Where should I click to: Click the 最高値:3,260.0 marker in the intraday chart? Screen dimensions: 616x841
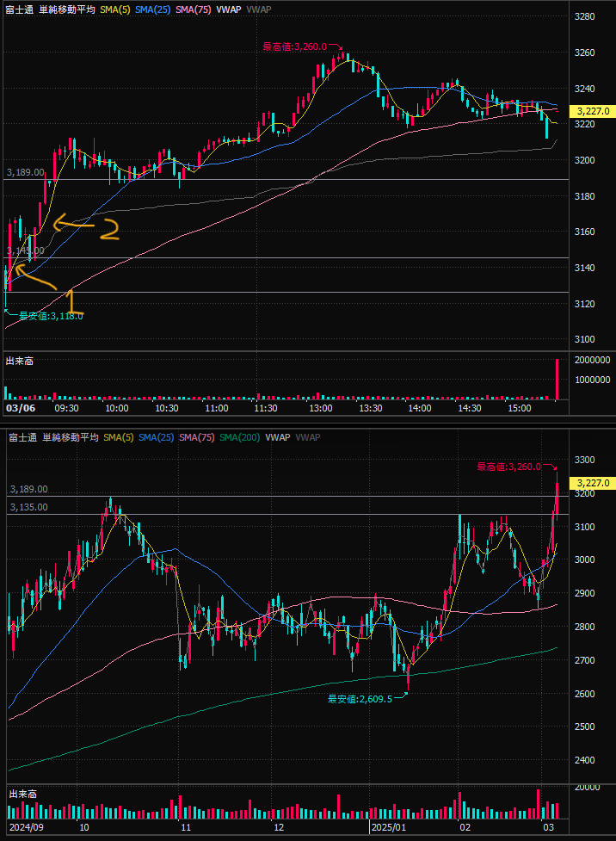(x=294, y=46)
